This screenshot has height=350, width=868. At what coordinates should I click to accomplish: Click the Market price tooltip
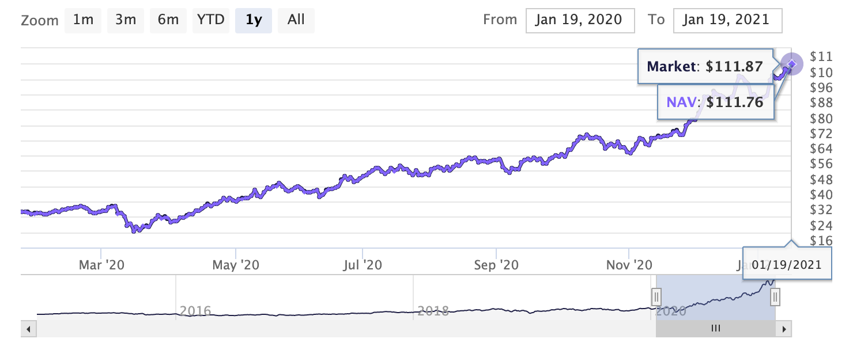pyautogui.click(x=705, y=67)
